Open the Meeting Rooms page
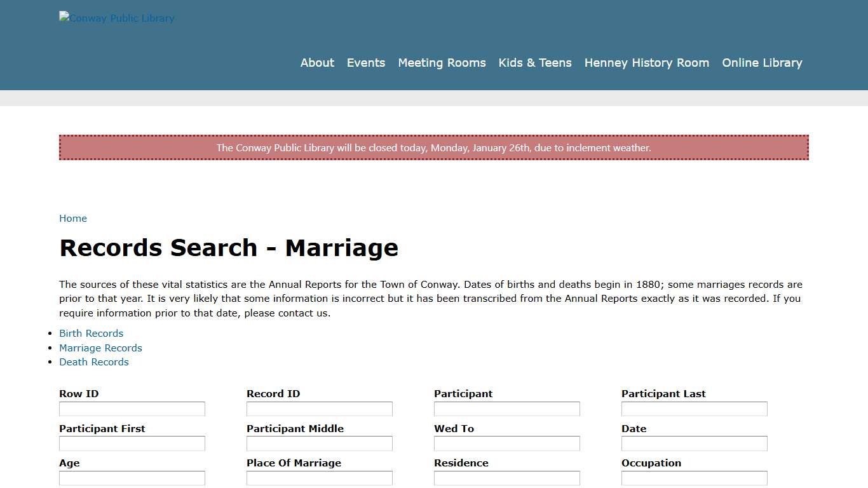The height and width of the screenshot is (488, 868). (x=442, y=63)
